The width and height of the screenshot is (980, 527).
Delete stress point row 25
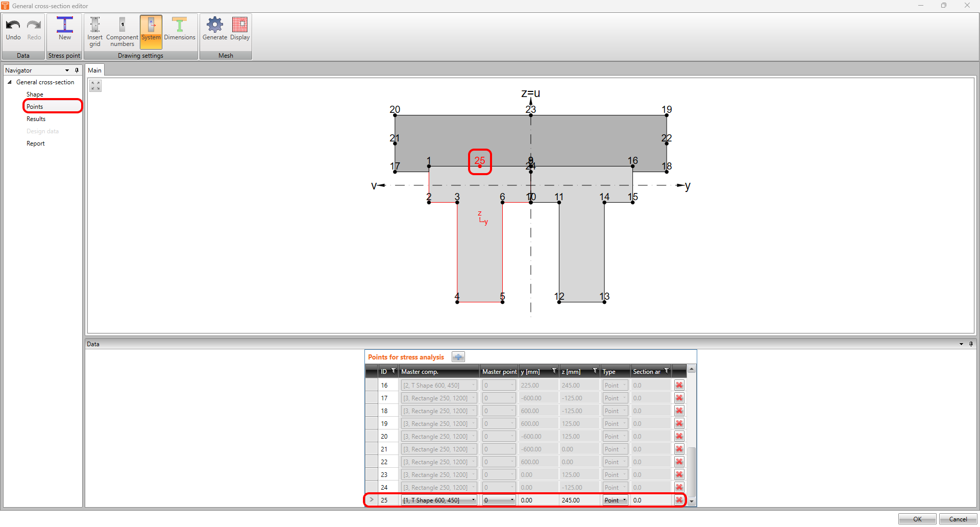(x=679, y=500)
